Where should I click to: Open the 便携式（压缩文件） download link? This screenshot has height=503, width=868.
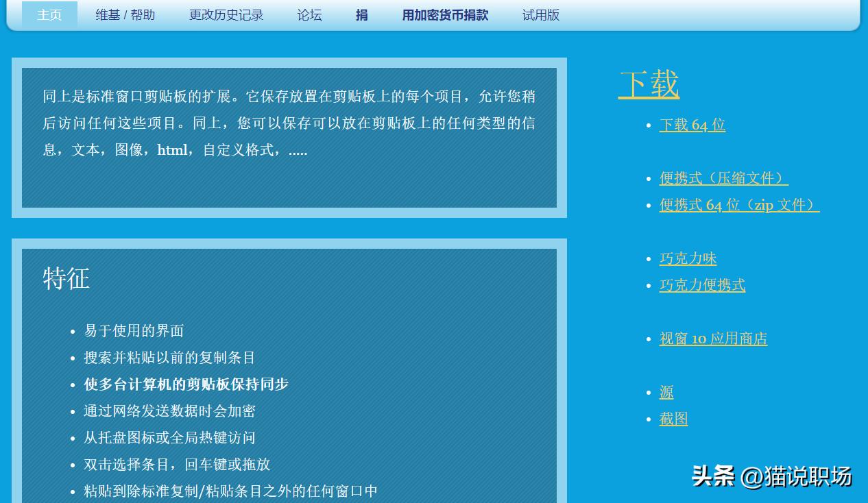(x=723, y=178)
